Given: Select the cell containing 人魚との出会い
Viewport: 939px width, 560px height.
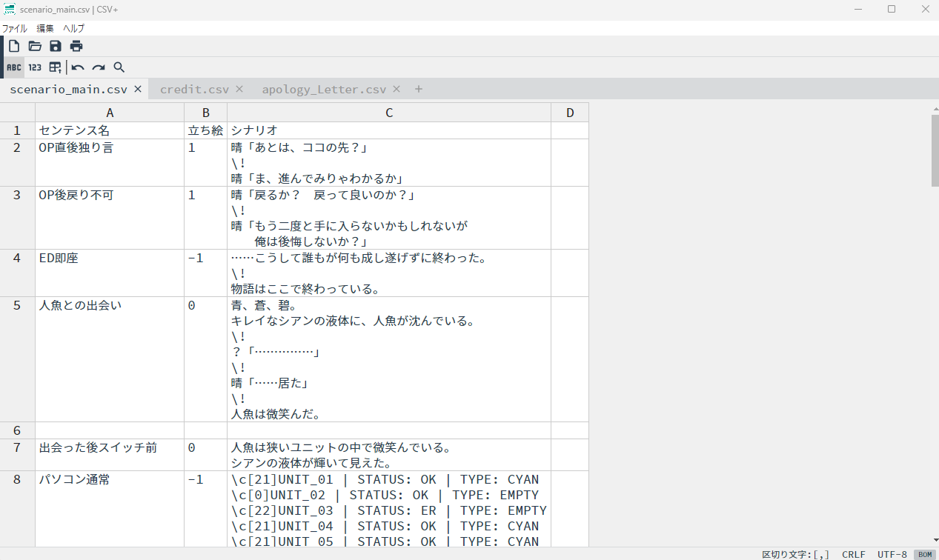Looking at the screenshot, I should 110,306.
